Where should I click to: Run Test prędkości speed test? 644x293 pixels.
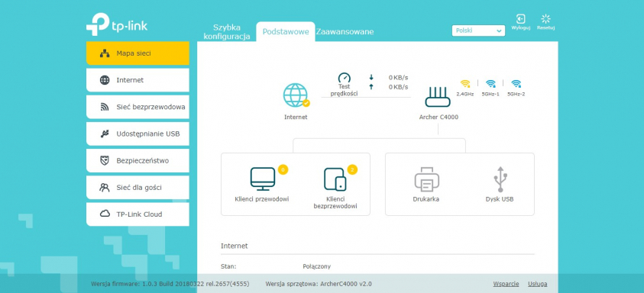click(345, 84)
